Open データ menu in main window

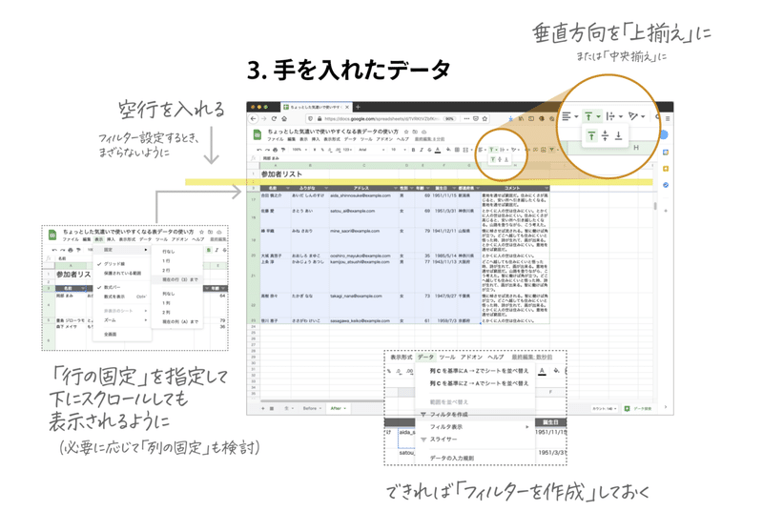coord(350,139)
